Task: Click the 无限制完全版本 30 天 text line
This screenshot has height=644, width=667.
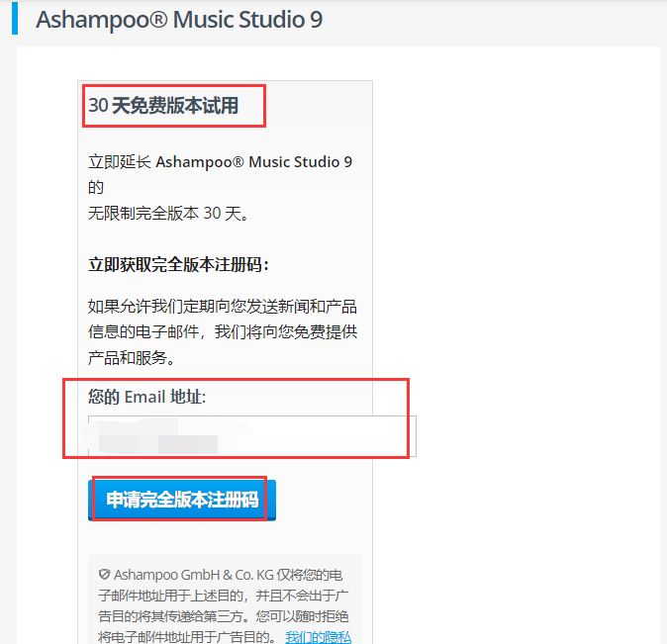Action: [x=168, y=213]
